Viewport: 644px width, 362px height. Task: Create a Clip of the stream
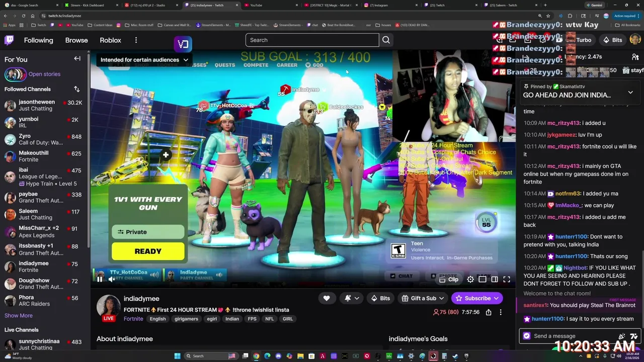click(x=448, y=280)
